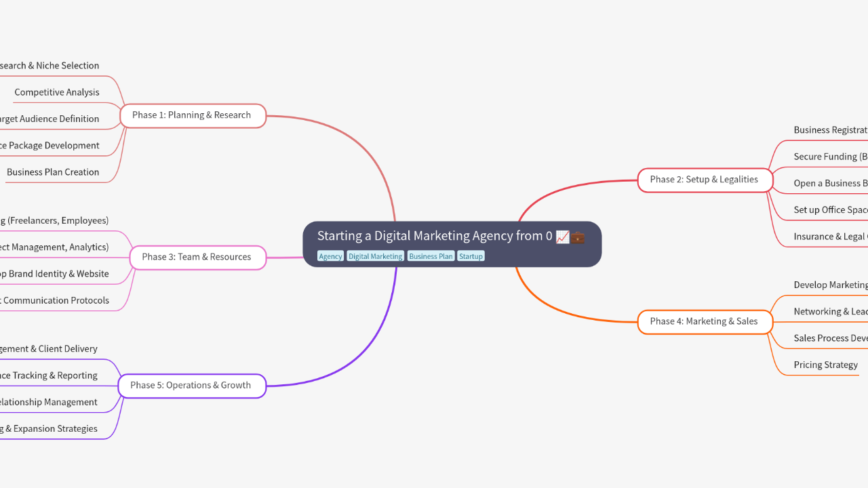Click the Sales Process subtopic

click(831, 338)
